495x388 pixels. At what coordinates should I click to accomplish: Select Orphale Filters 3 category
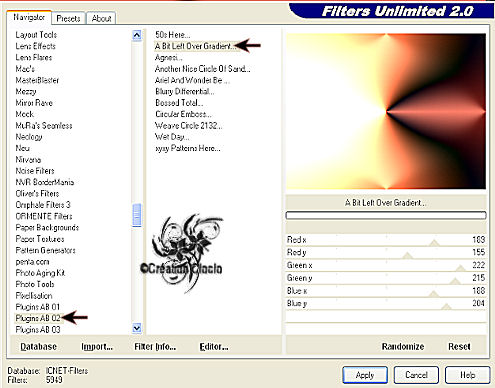click(43, 205)
